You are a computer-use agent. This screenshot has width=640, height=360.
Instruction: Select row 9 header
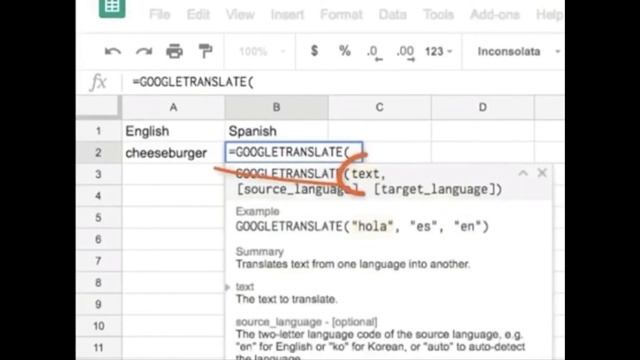click(x=98, y=304)
